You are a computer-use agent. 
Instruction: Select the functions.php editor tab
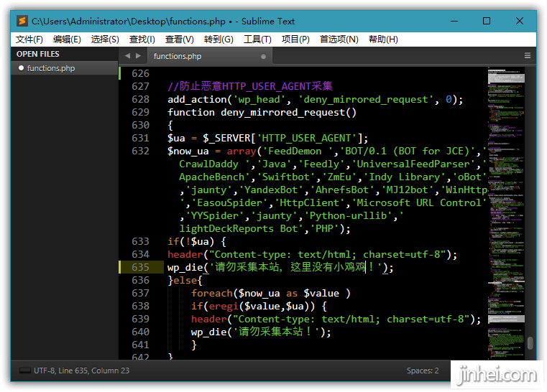209,56
